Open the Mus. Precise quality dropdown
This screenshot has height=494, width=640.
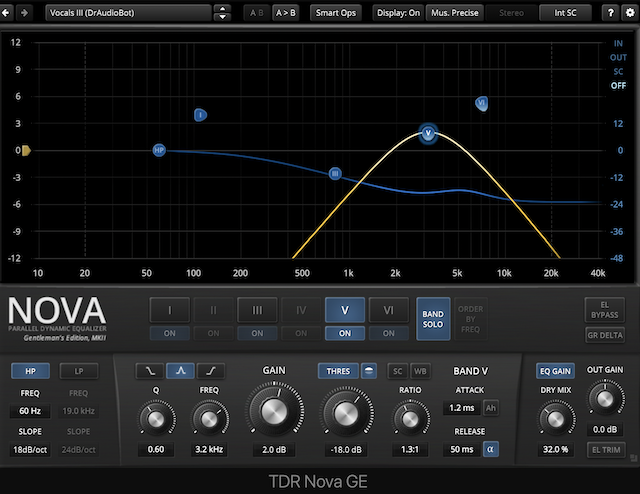[455, 13]
